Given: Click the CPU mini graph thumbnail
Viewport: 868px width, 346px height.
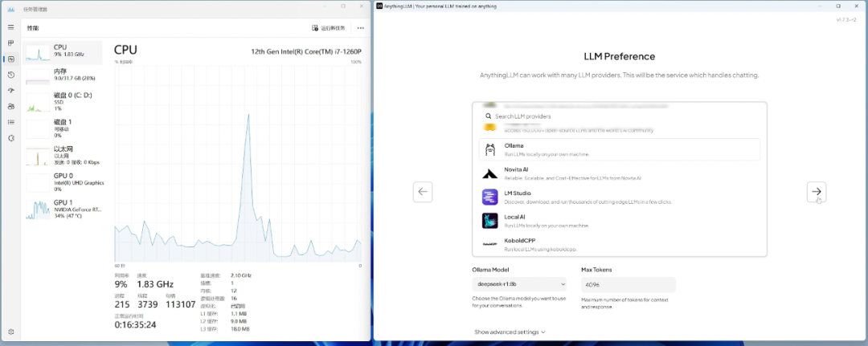Looking at the screenshot, I should [x=38, y=52].
